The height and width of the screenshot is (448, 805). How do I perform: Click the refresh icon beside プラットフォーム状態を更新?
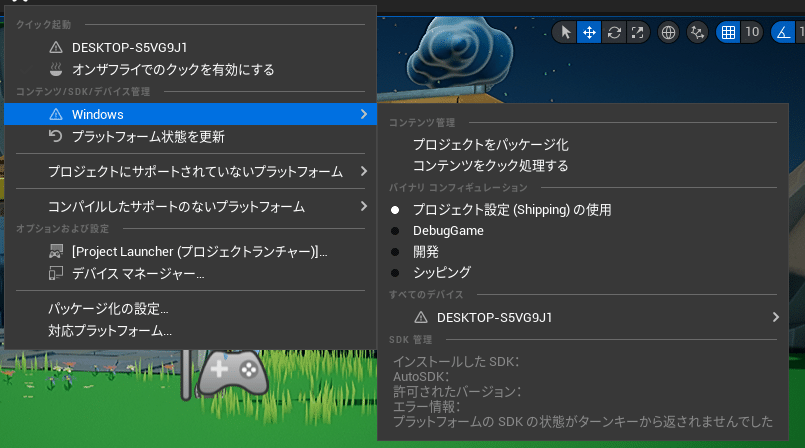coord(55,136)
